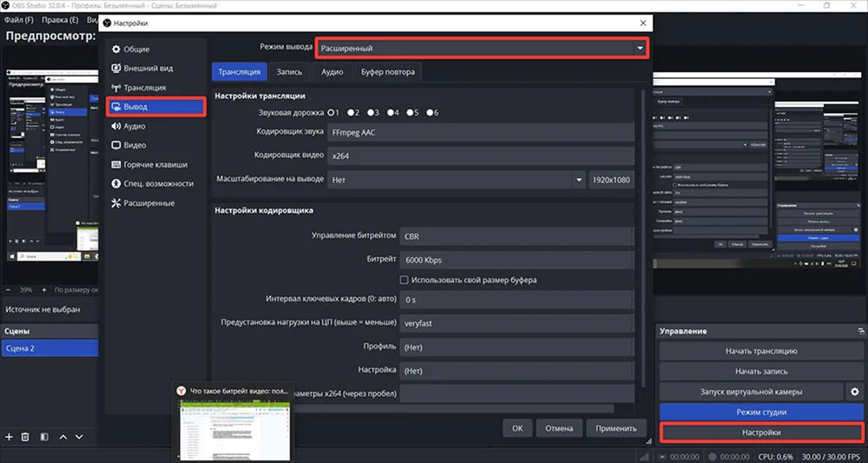868x463 pixels.
Task: Add a new scene with plus icon
Action: [9, 437]
